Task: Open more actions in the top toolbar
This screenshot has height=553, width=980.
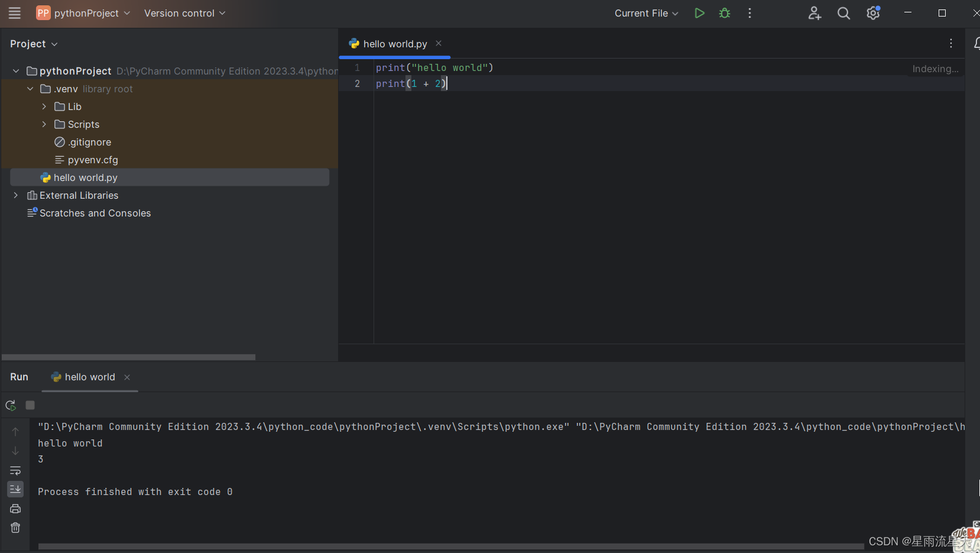Action: (749, 13)
